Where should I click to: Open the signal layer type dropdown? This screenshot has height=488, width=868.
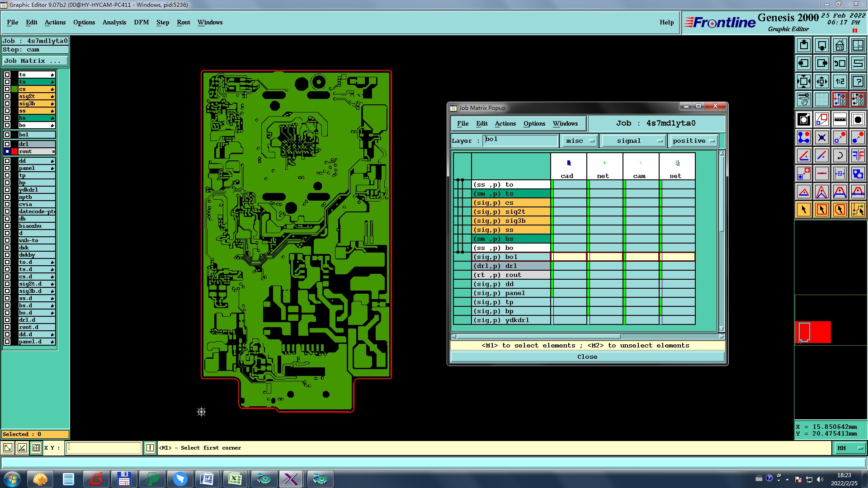[x=634, y=141]
